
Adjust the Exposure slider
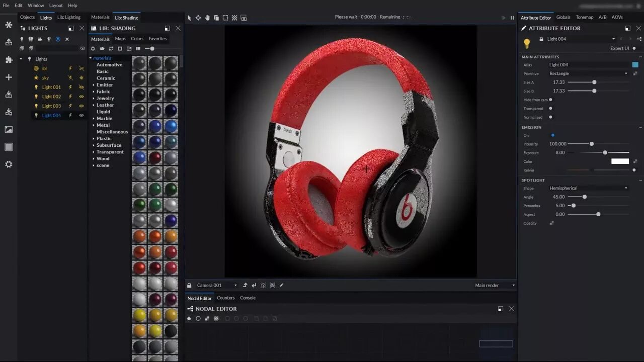tap(598, 152)
